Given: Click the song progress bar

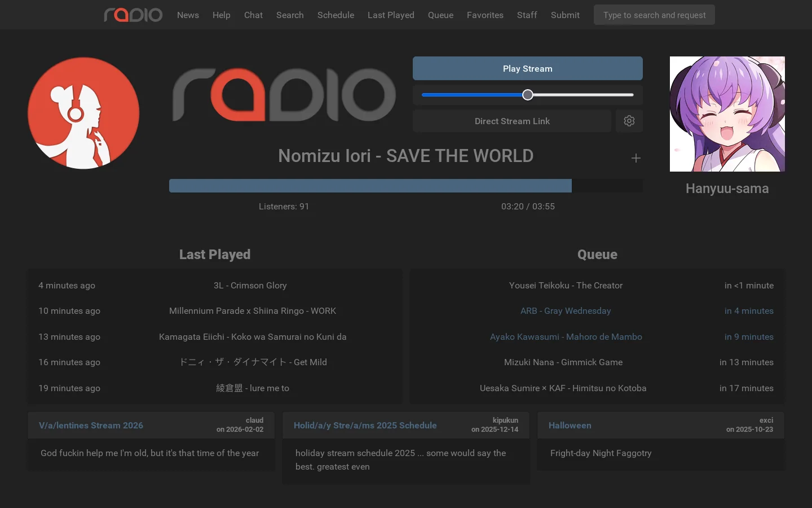Looking at the screenshot, I should (406, 186).
